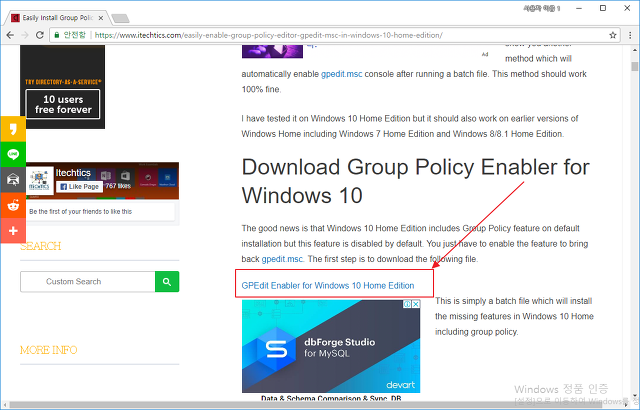The width and height of the screenshot is (640, 410).
Task: Click the purple ad image at top
Action: pos(272,51)
